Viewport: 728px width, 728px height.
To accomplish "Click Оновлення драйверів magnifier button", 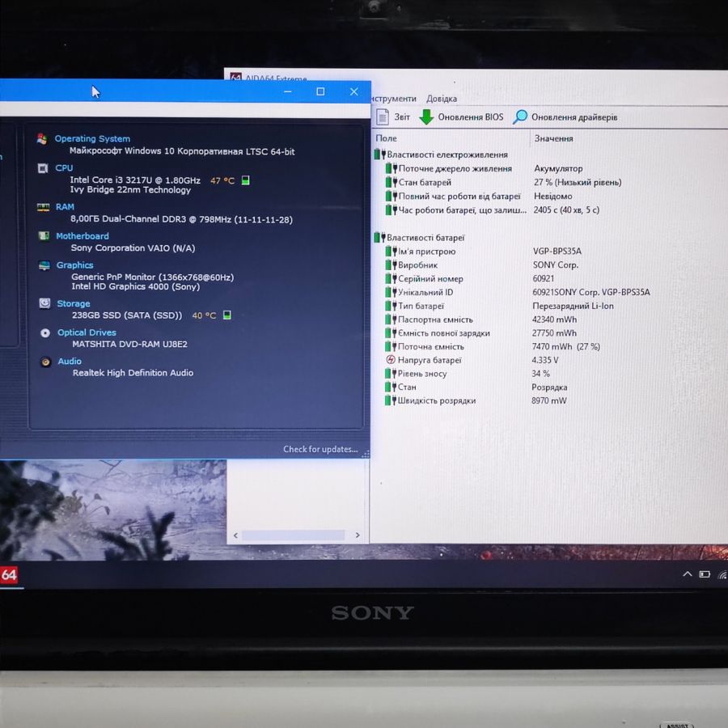I will (565, 117).
